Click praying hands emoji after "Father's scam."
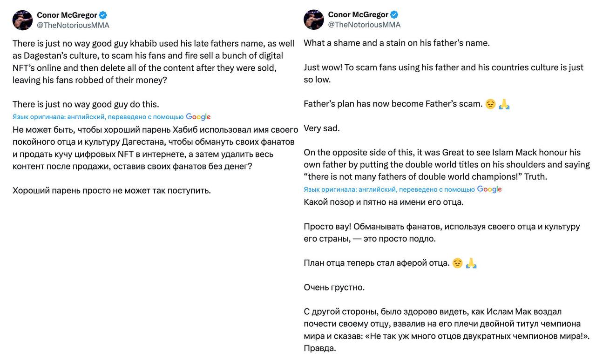 [x=504, y=104]
